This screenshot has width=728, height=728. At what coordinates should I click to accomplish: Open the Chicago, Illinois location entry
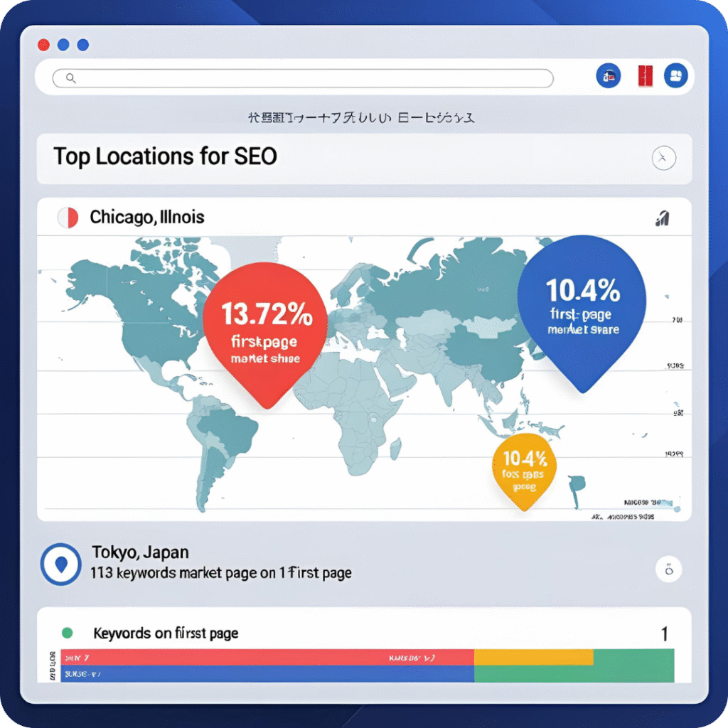147,218
